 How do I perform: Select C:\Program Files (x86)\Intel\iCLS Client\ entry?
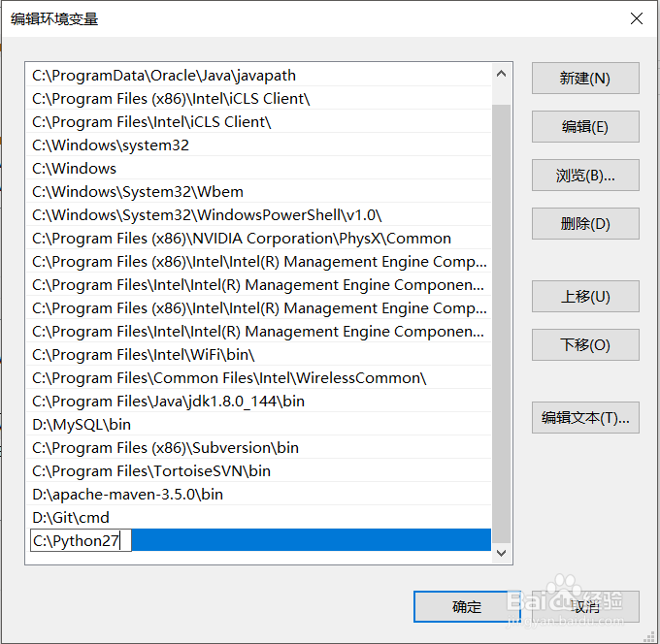258,98
